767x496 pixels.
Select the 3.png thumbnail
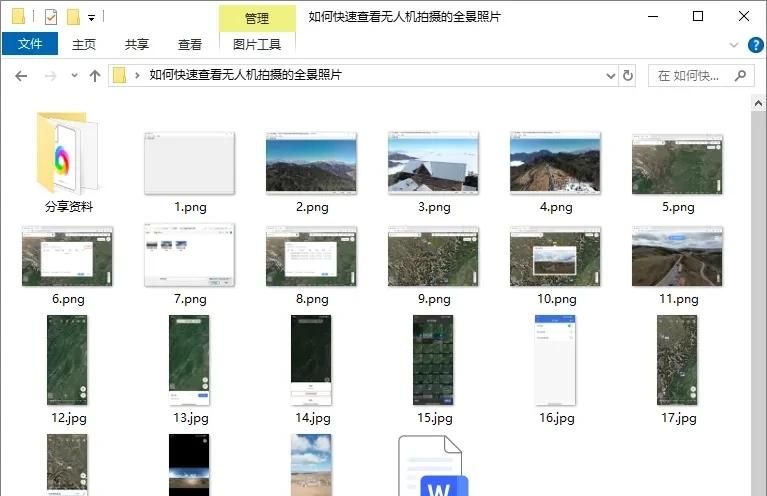pyautogui.click(x=433, y=163)
